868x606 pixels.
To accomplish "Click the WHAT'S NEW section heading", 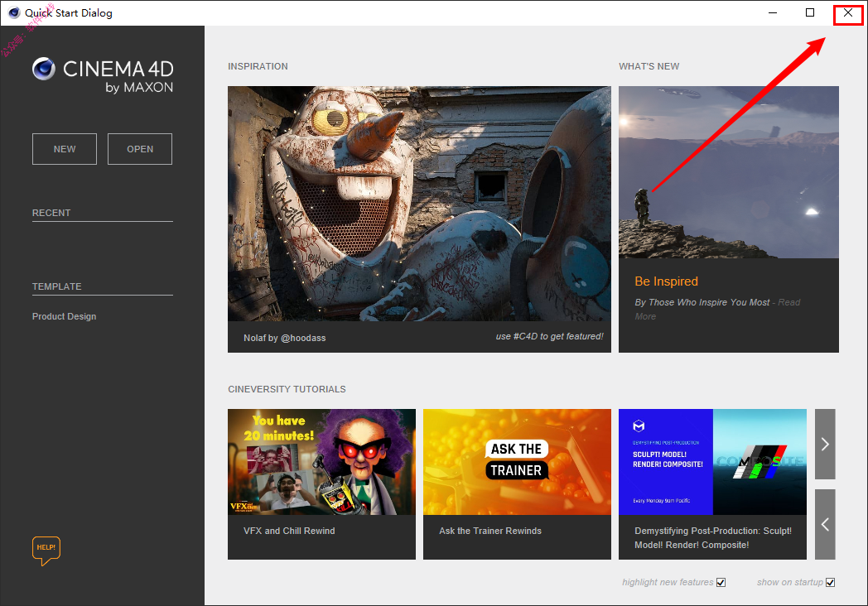I will 649,66.
